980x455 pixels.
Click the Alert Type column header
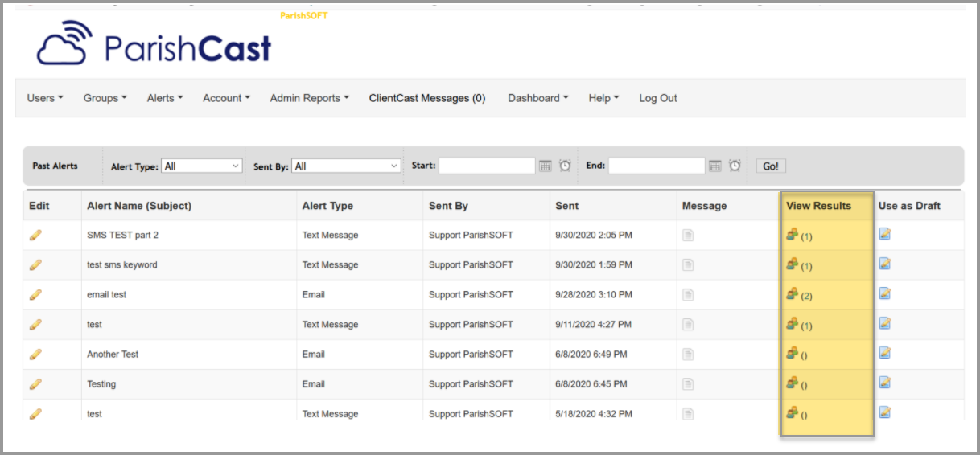[x=327, y=206]
